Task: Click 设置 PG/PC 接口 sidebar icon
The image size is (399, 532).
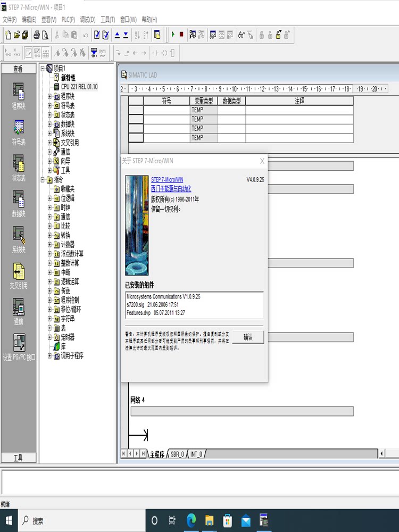Action: (19, 347)
